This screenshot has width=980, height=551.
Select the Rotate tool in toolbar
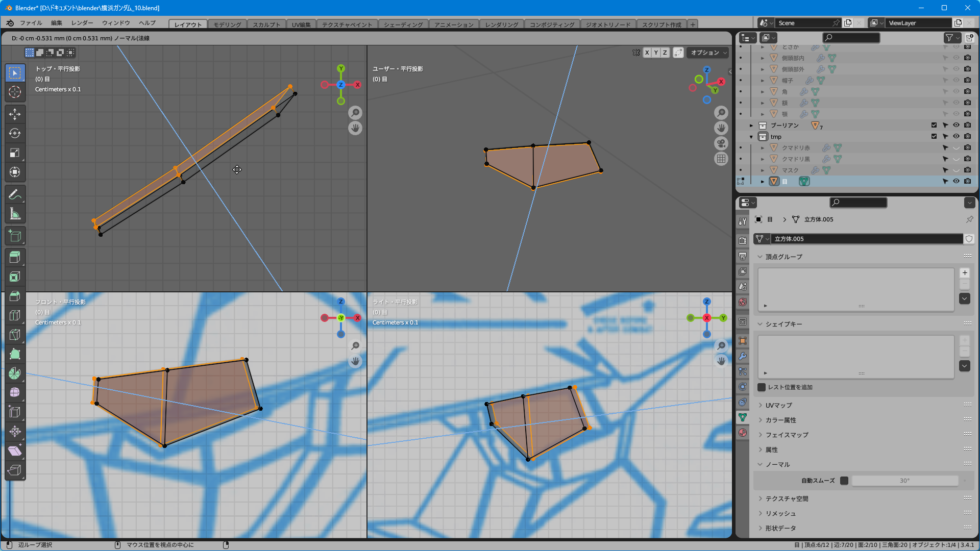coord(15,133)
